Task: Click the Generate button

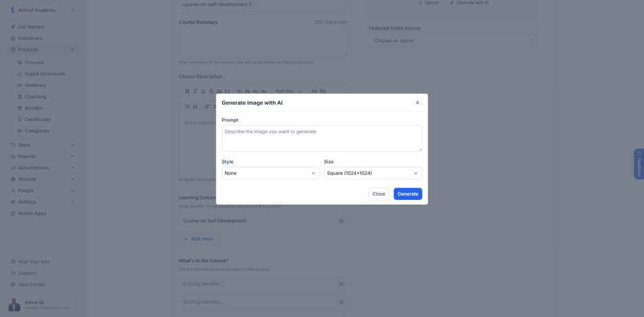Action: point(408,194)
